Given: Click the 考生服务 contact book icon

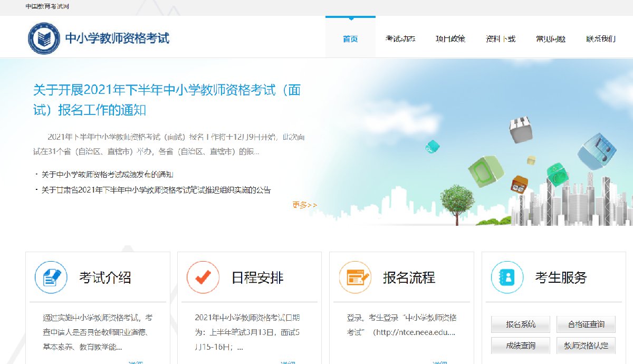Looking at the screenshot, I should pos(507,277).
